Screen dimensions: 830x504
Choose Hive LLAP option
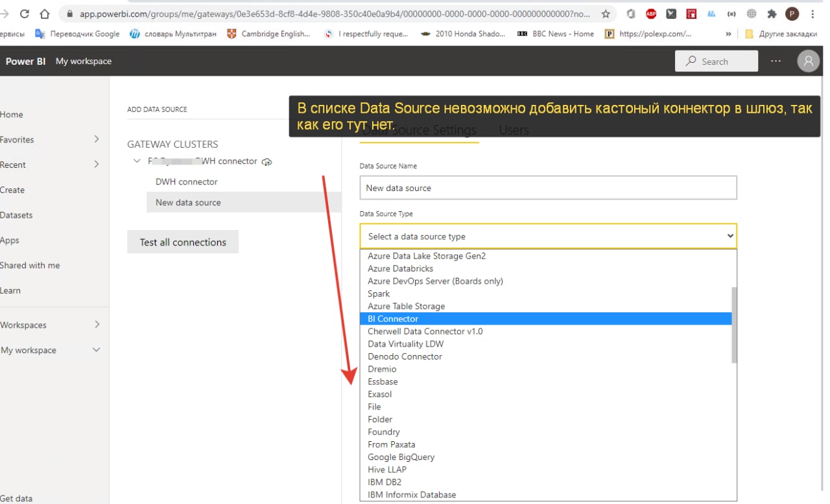(x=545, y=470)
